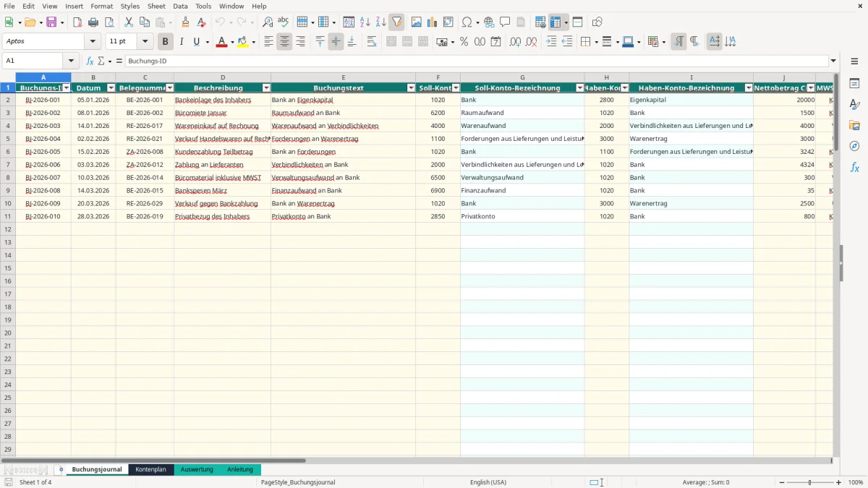This screenshot has height=488, width=868.
Task: Insert a chart
Action: coord(433,22)
